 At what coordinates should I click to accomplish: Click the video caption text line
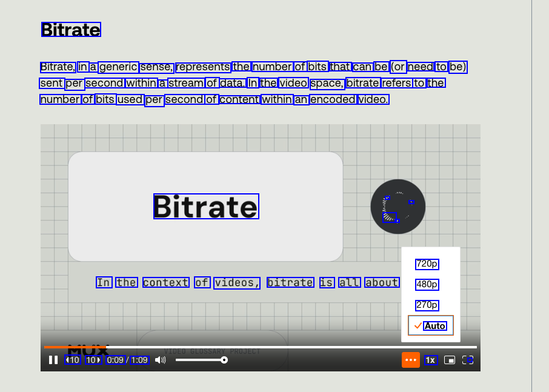(x=247, y=282)
